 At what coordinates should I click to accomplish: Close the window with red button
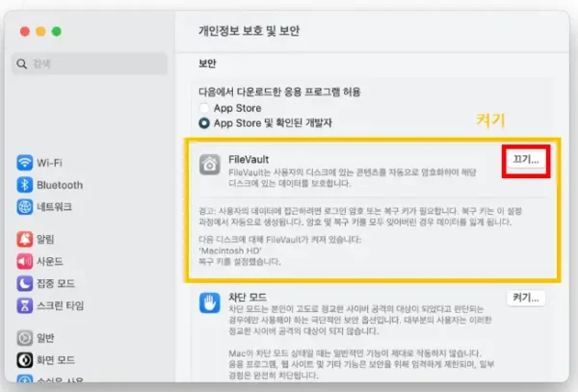click(x=25, y=32)
